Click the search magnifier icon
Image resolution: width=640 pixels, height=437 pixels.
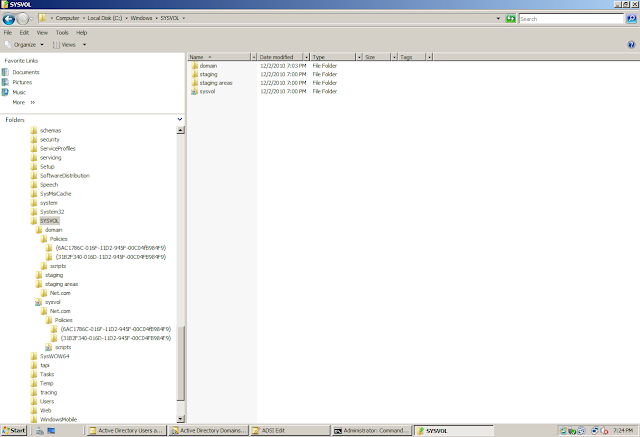(x=631, y=19)
